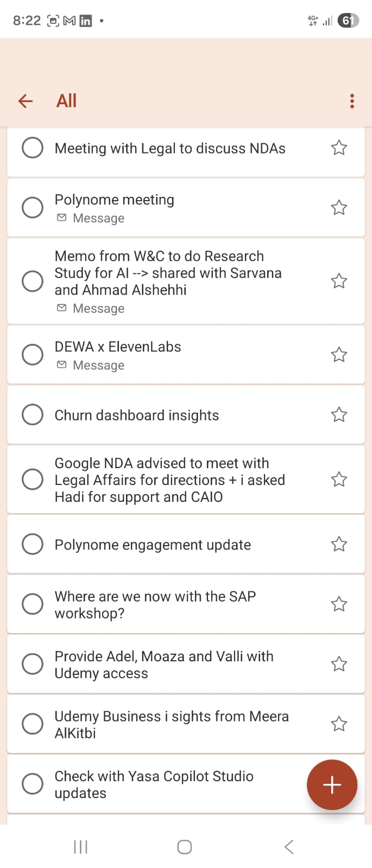Mark DEWA x ElevenLabs as important
372x868 pixels.
coord(339,354)
